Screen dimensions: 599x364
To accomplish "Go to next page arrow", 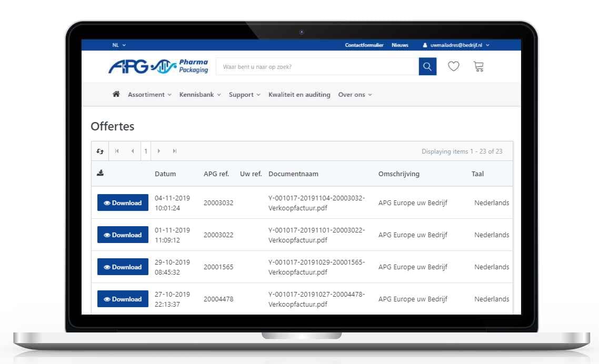I will (x=159, y=151).
